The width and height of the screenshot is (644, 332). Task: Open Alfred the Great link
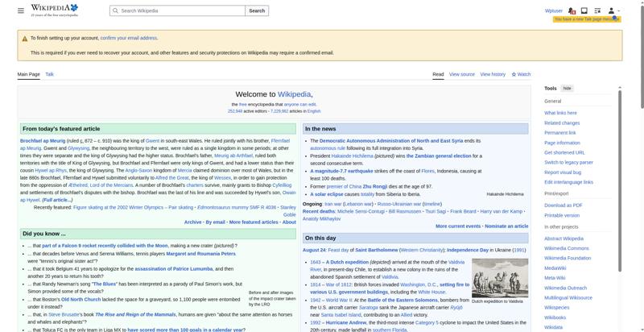tap(172, 178)
